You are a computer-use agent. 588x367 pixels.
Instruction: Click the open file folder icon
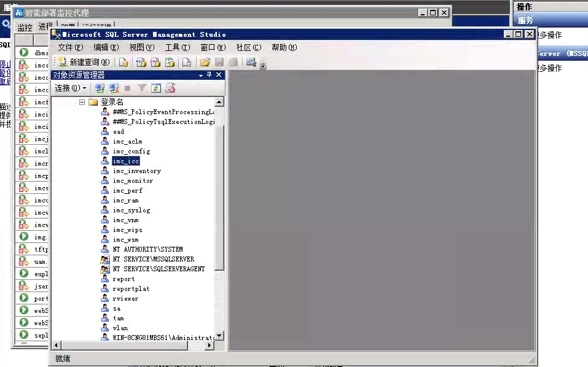click(205, 62)
